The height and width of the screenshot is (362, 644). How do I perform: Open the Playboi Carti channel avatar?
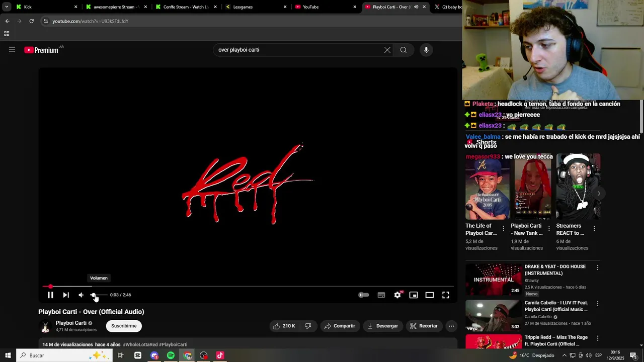click(45, 326)
